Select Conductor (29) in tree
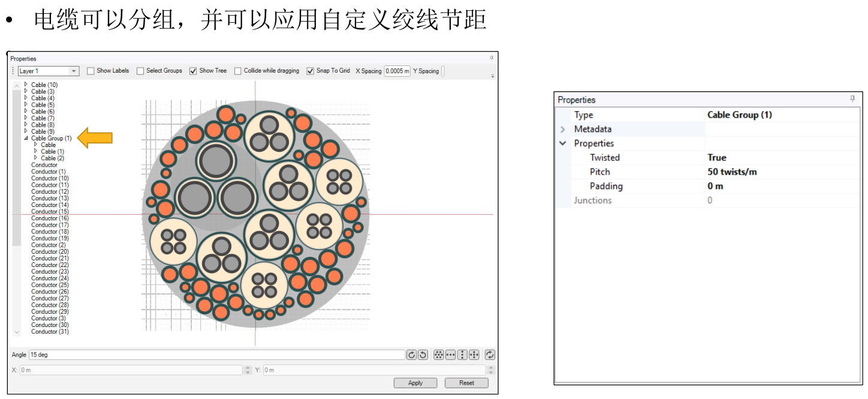 [x=50, y=311]
